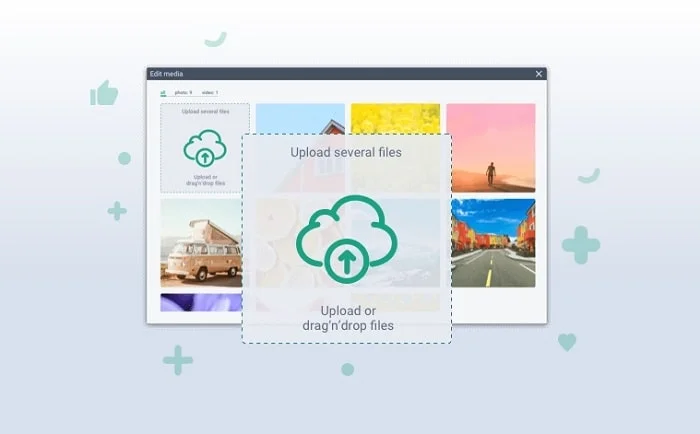Click the small cloud upload icon in the first tile
700x434 pixels.
point(203,149)
